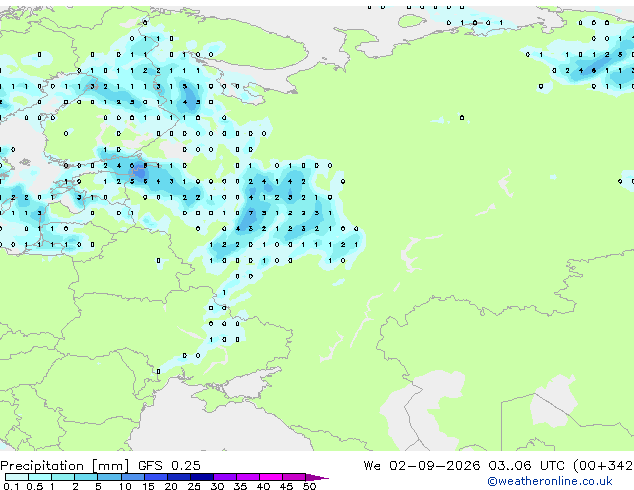The image size is (634, 490).
Task: Select the 0.5–1 mm legend swatch
Action: click(40, 477)
